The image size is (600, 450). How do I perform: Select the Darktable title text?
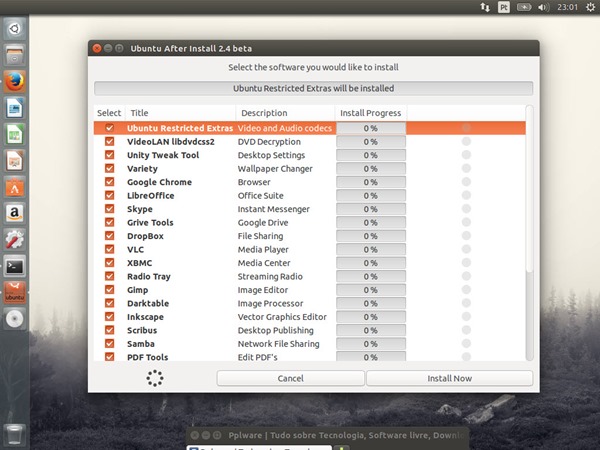tap(148, 303)
